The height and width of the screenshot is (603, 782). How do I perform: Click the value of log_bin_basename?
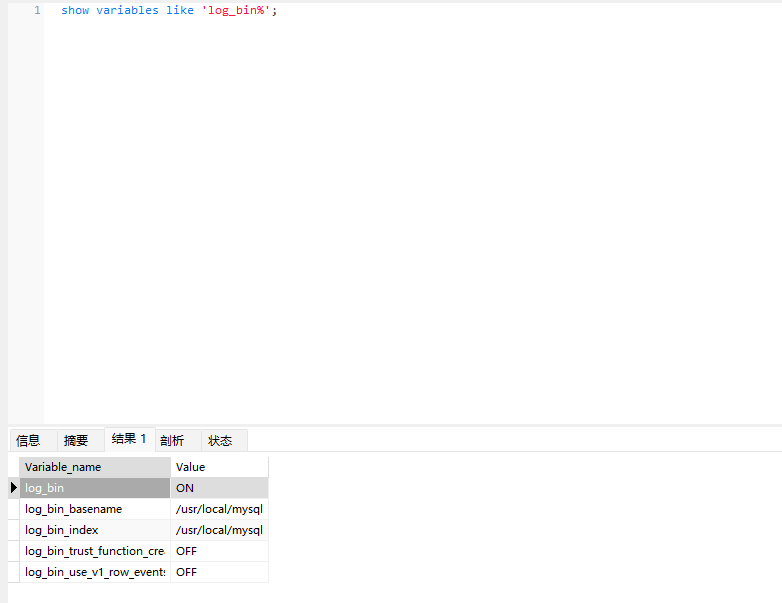[219, 509]
